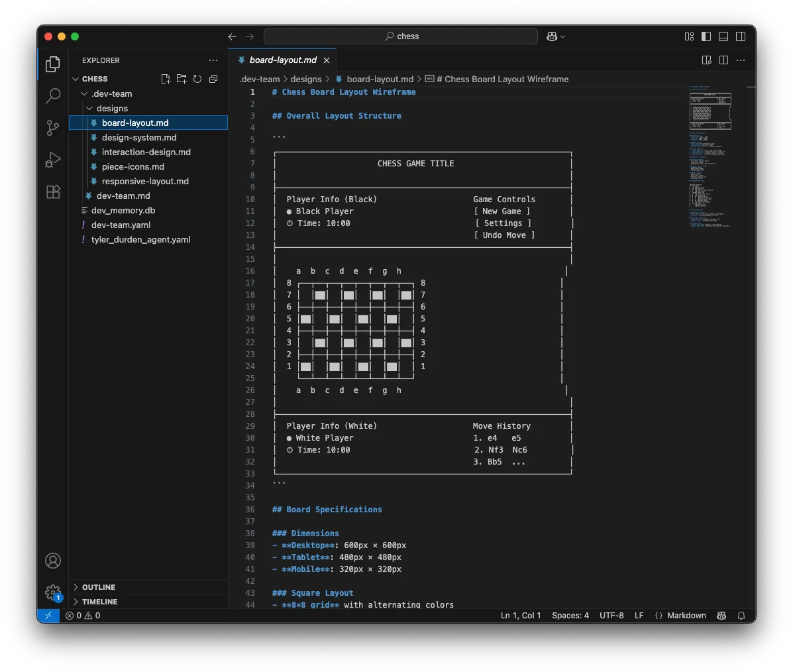This screenshot has height=672, width=793.
Task: Open the Search view in activity bar
Action: click(x=53, y=95)
